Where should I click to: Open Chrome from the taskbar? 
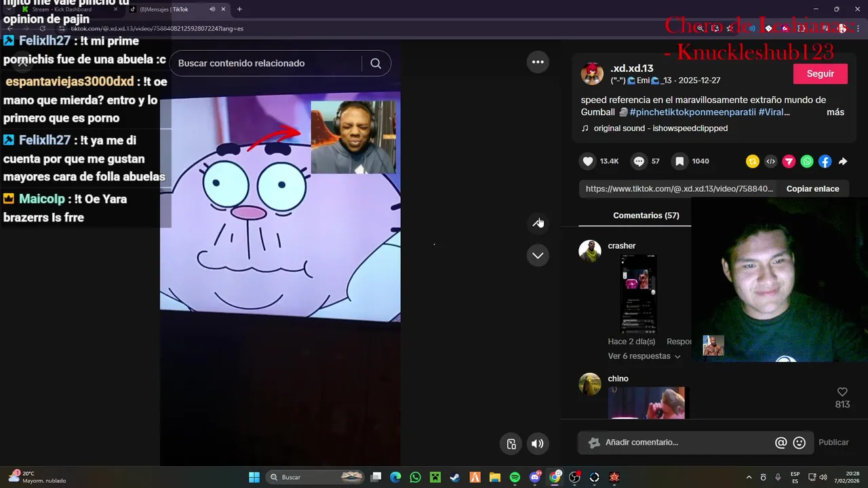pos(555,477)
